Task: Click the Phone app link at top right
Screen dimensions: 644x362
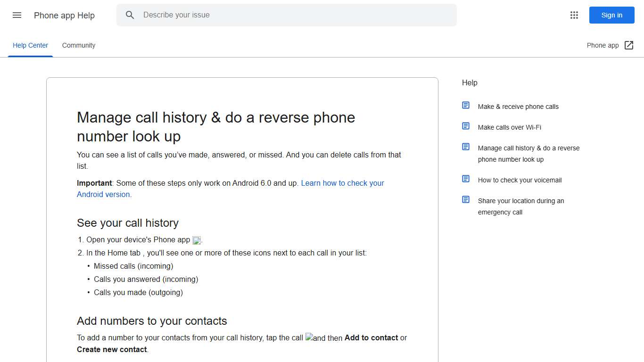Action: pyautogui.click(x=603, y=45)
